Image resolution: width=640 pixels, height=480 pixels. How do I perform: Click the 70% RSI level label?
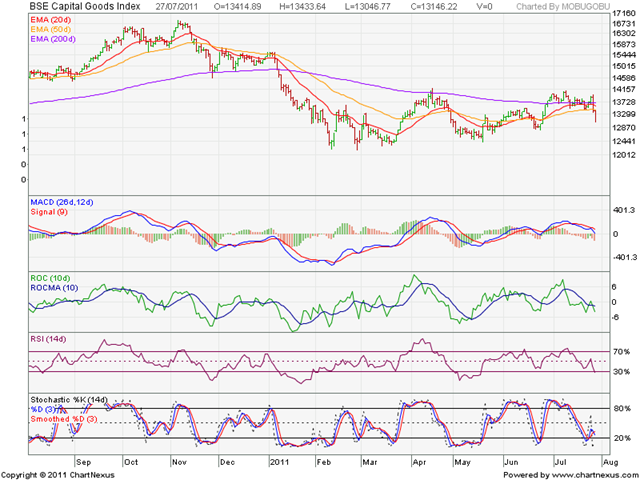(622, 352)
